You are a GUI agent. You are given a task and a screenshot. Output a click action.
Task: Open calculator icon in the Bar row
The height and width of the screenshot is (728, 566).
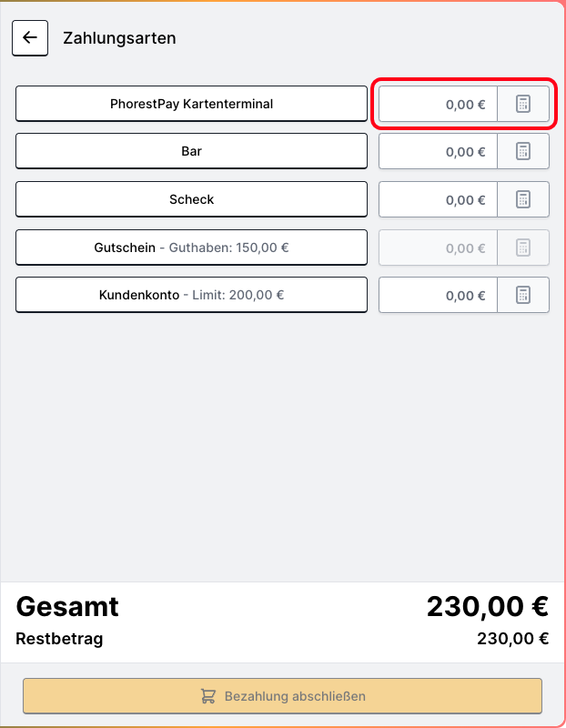tap(523, 151)
